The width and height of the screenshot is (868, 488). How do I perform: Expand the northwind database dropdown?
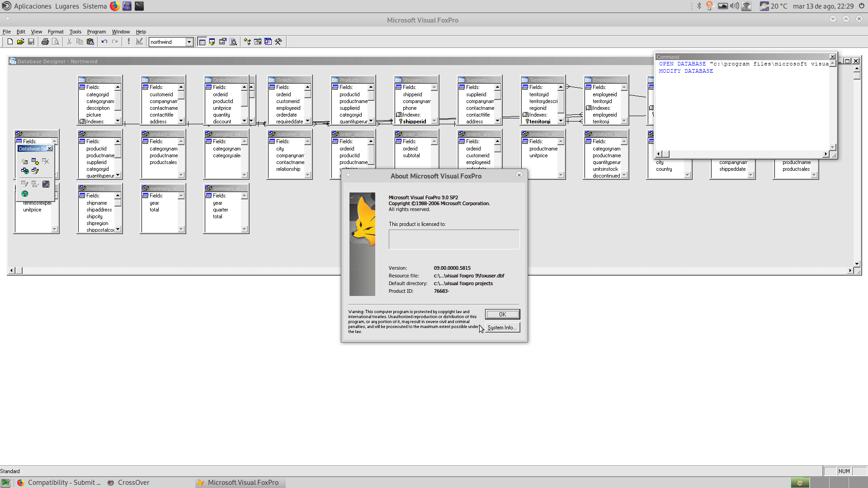189,42
